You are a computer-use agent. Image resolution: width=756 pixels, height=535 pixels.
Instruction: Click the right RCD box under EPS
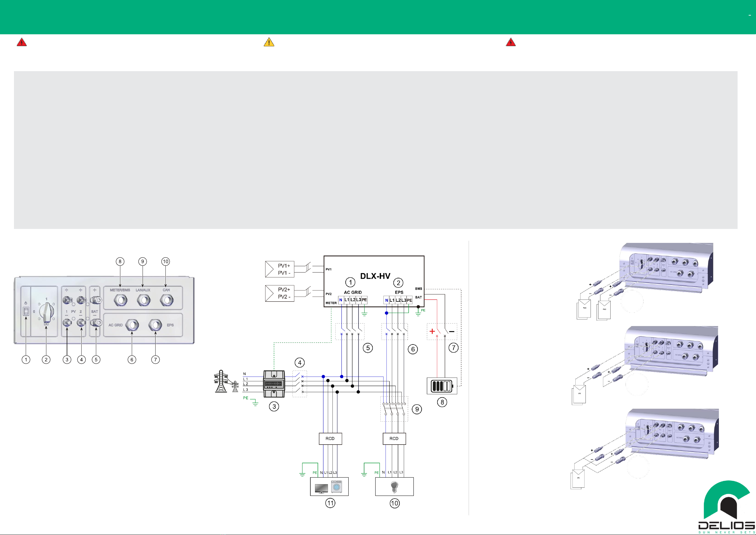[394, 438]
